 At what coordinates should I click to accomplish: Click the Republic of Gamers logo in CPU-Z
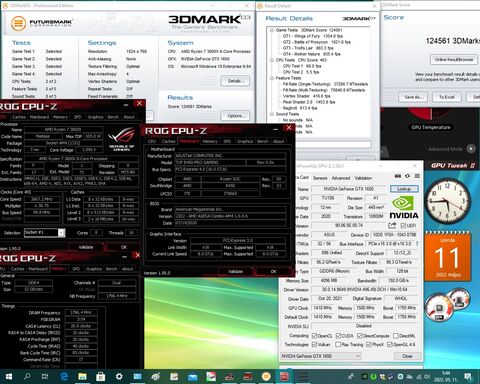pyautogui.click(x=122, y=139)
